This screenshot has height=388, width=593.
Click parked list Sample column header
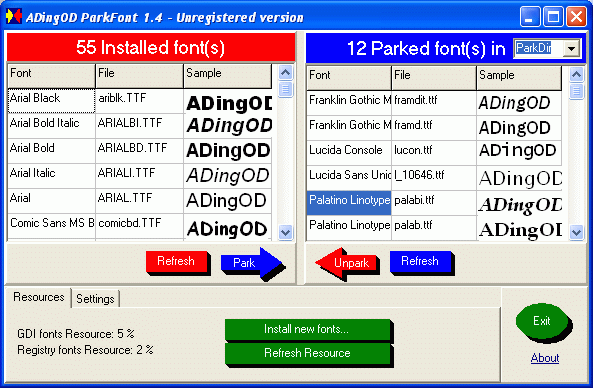tap(519, 78)
